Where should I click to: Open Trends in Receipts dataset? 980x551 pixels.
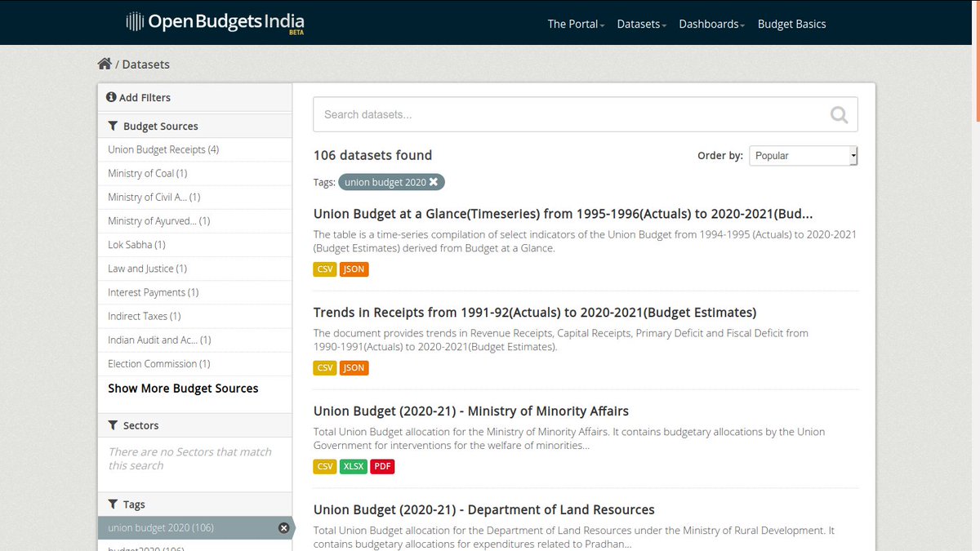(x=535, y=313)
